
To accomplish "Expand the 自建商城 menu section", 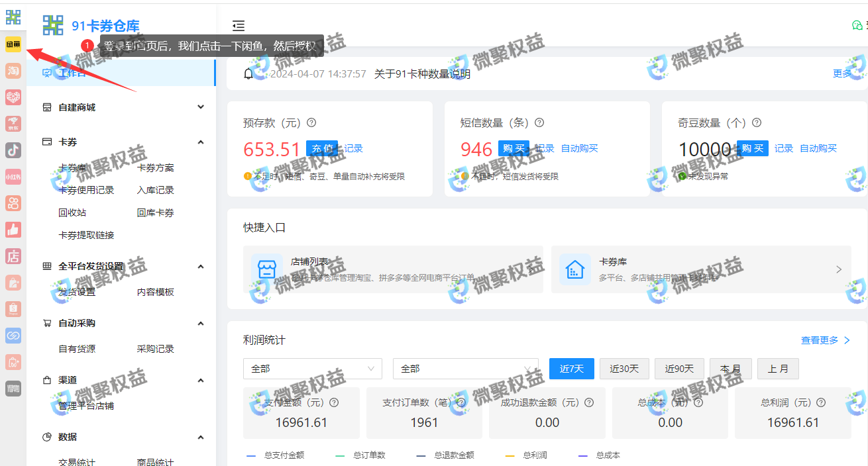I will point(201,107).
